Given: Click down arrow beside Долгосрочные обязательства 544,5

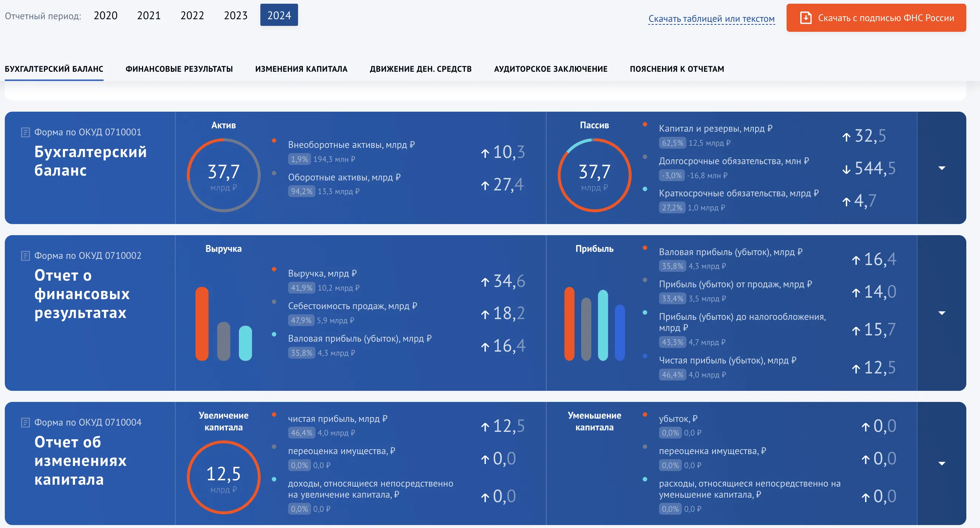Looking at the screenshot, I should point(846,169).
